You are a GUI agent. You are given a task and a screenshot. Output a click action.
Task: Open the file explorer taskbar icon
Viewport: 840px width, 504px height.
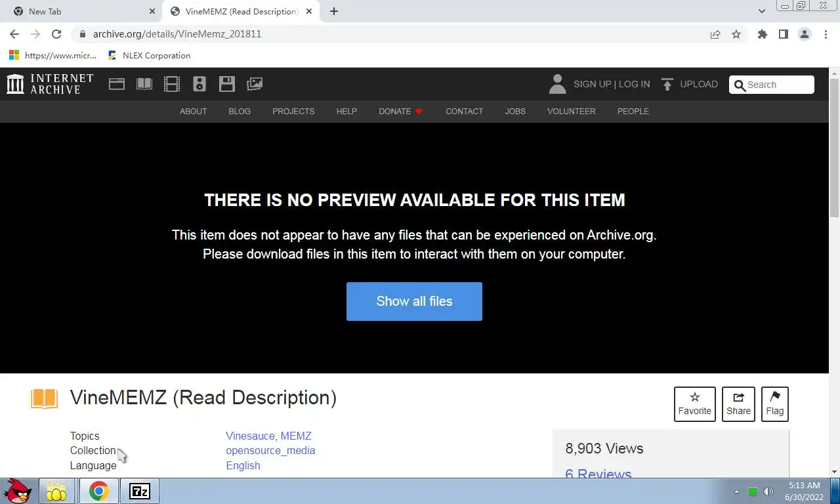click(x=56, y=491)
